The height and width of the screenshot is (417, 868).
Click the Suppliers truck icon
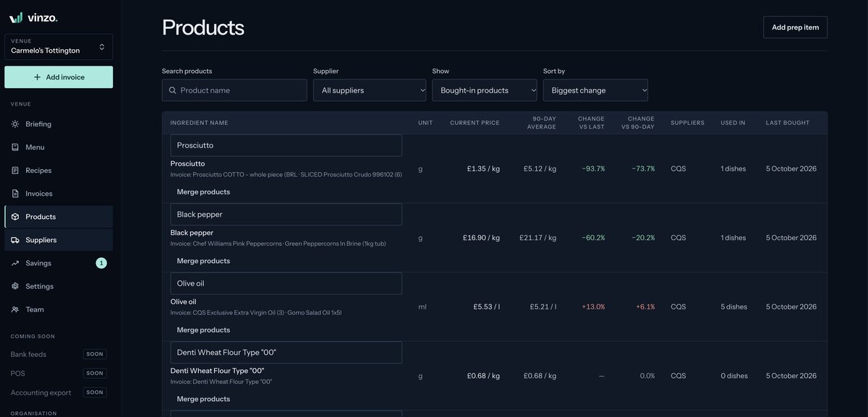15,240
